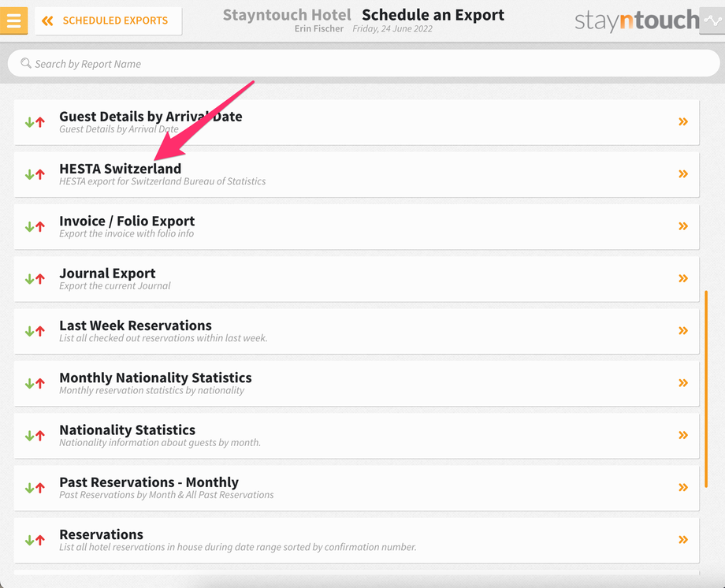Expand Last Week Reservations chevron
The image size is (725, 588).
(683, 331)
